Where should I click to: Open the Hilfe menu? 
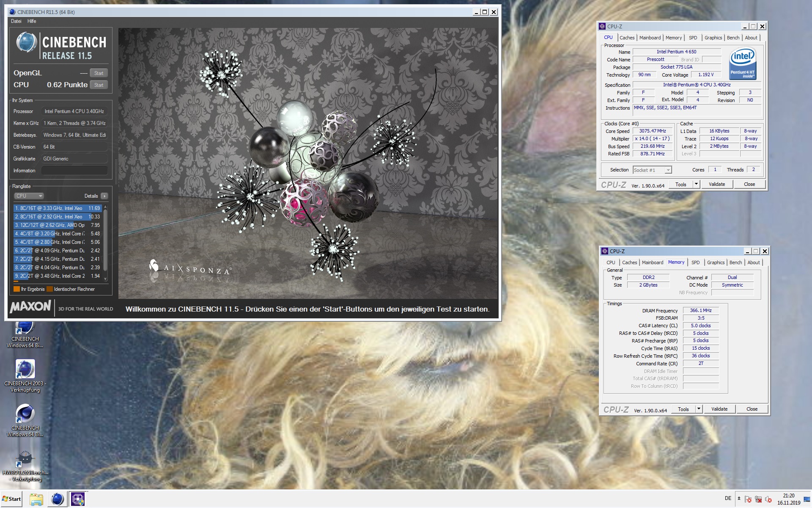[32, 21]
